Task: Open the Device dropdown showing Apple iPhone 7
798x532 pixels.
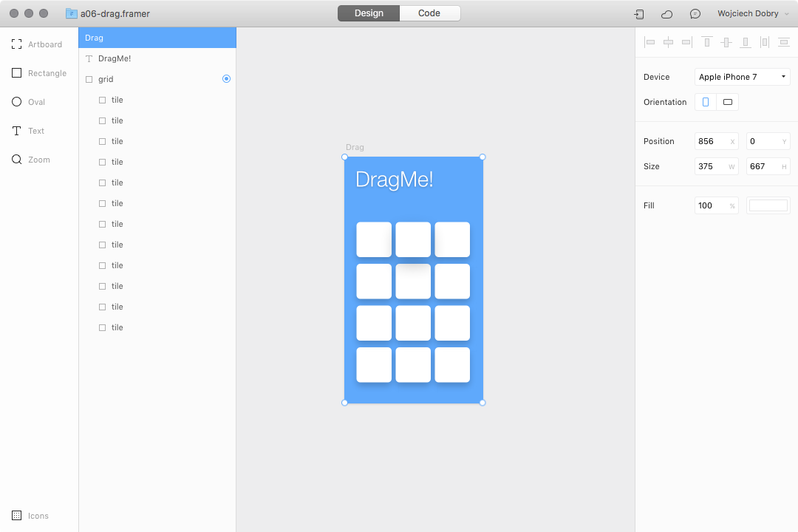Action: coord(742,76)
